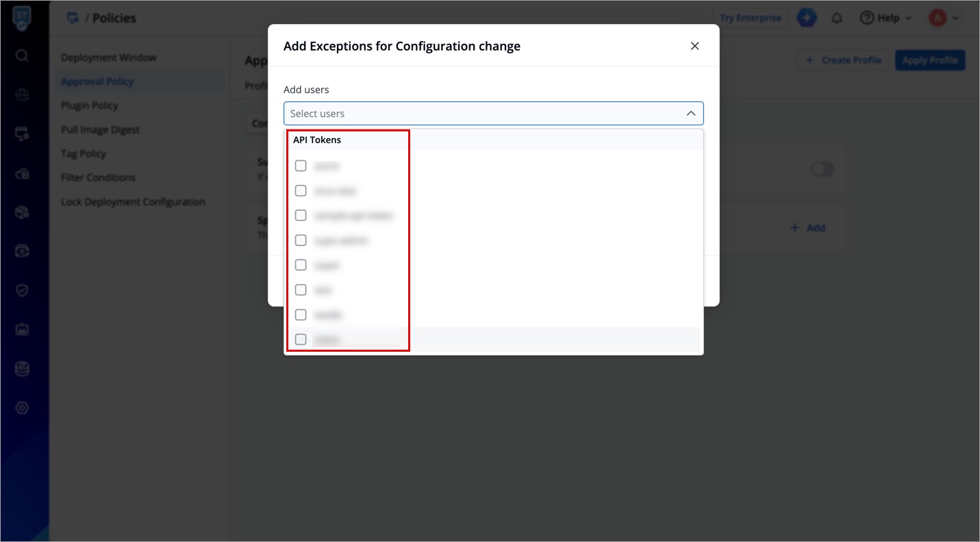Click the shield checkmark security sidebar icon
The height and width of the screenshot is (542, 980).
coord(22,290)
